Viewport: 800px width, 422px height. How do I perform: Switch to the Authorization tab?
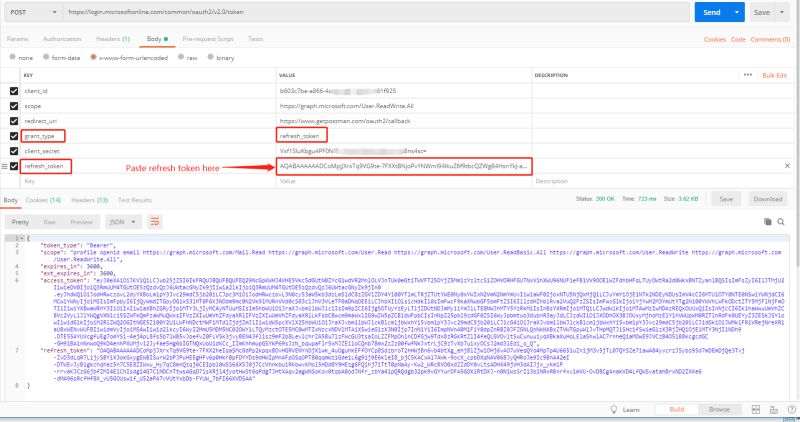click(x=62, y=39)
